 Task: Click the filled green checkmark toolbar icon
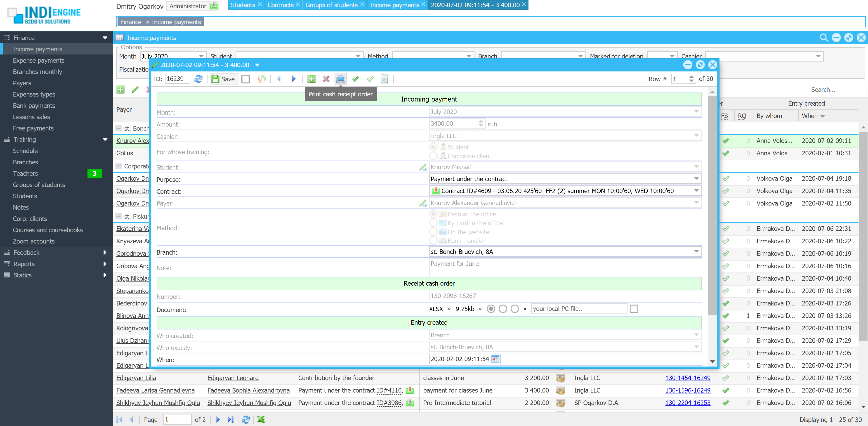coord(356,79)
